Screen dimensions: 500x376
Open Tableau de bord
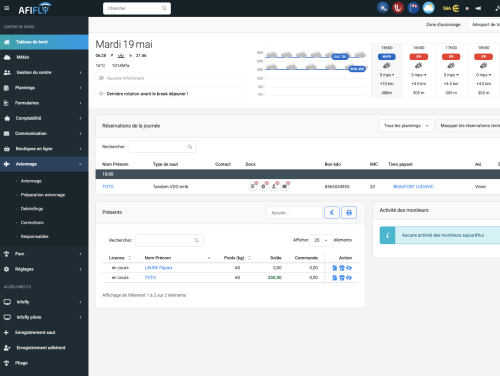pos(44,42)
